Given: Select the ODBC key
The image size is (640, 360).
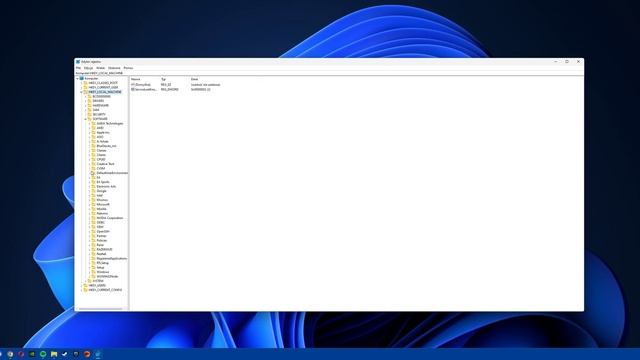Looking at the screenshot, I should click(x=100, y=222).
